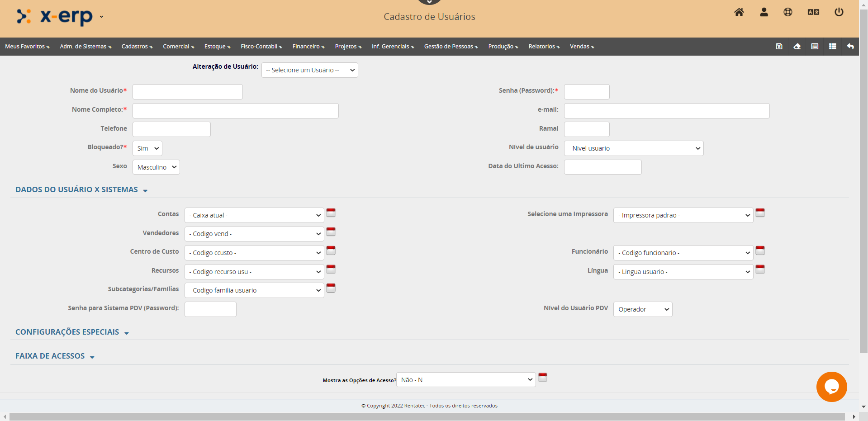
Task: Open the orange chat bubble widget
Action: (831, 387)
